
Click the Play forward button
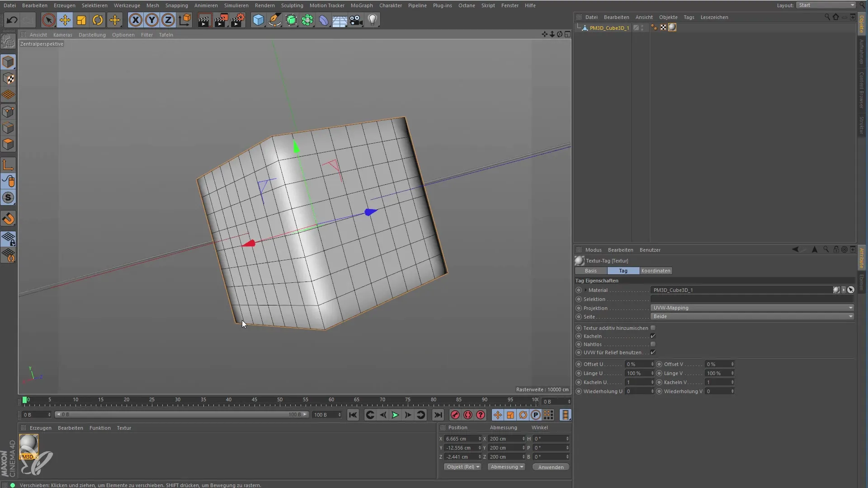coord(395,415)
